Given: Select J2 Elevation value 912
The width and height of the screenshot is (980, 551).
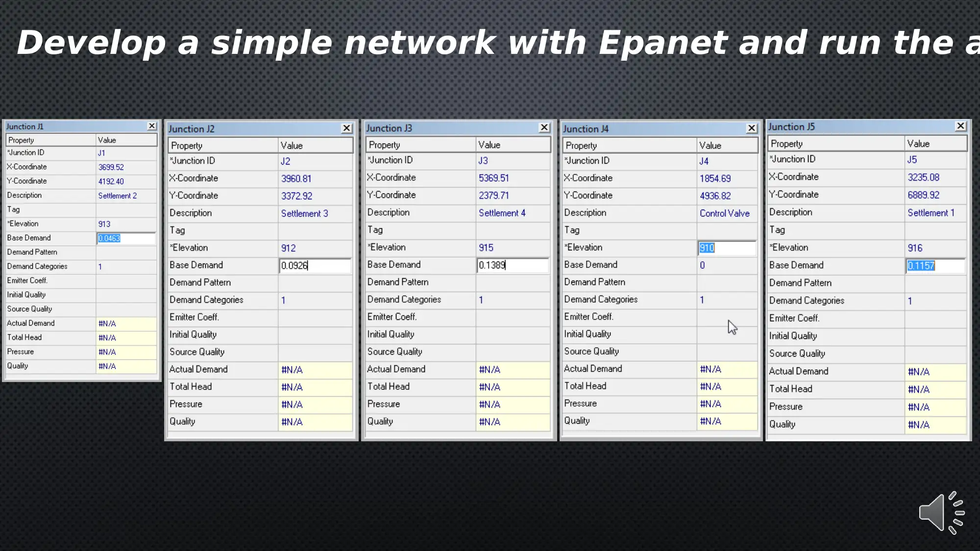Looking at the screenshot, I should point(289,248).
